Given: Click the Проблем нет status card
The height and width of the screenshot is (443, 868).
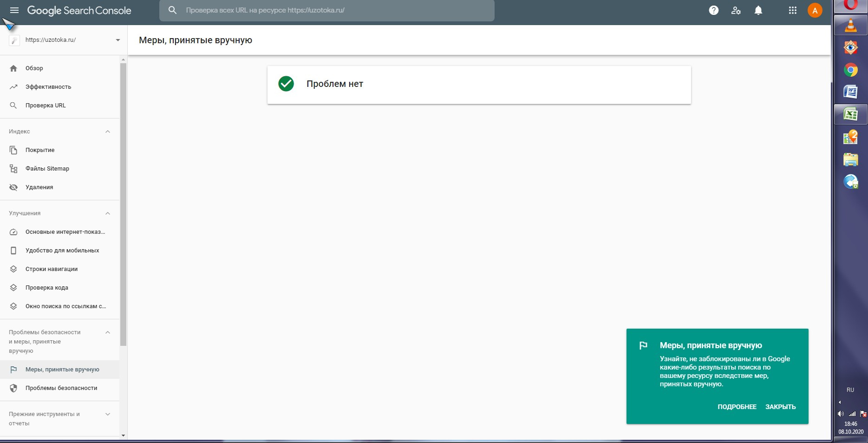Looking at the screenshot, I should tap(479, 85).
